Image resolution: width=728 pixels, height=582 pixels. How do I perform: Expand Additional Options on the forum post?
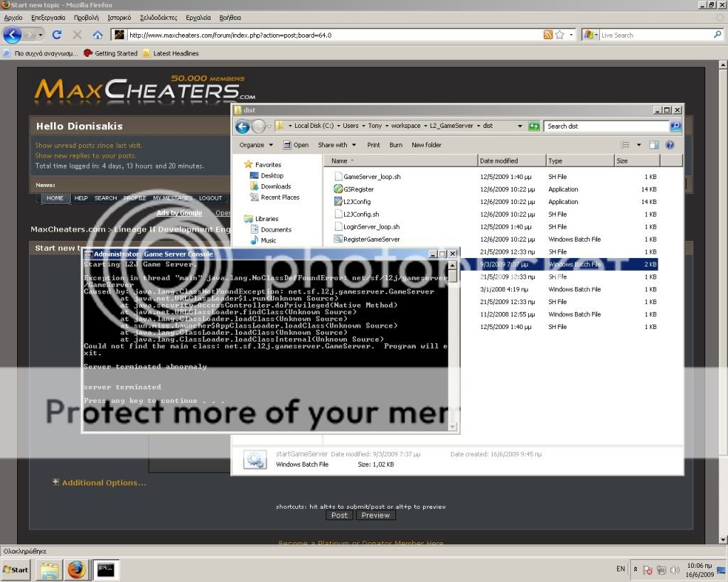pos(104,483)
